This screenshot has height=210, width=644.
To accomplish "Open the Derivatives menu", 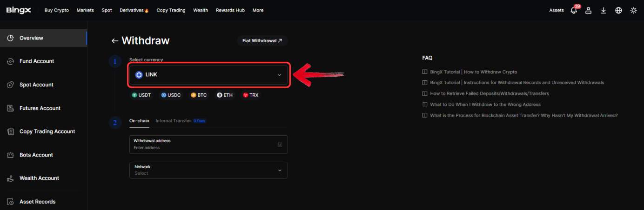I will pos(134,10).
